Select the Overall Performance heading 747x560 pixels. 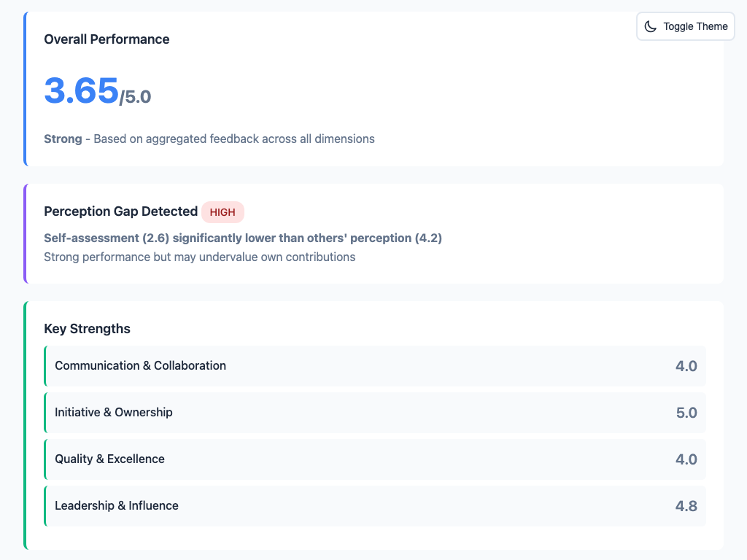tap(107, 39)
